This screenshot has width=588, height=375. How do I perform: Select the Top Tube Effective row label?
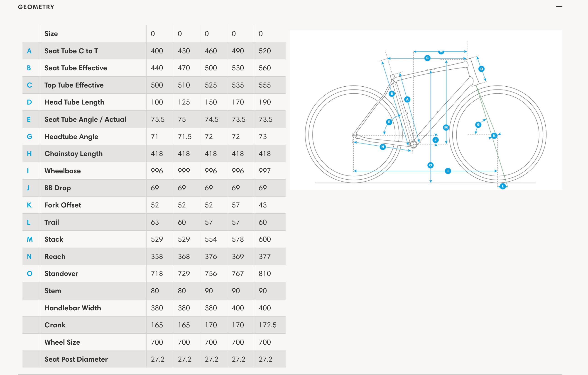point(74,85)
